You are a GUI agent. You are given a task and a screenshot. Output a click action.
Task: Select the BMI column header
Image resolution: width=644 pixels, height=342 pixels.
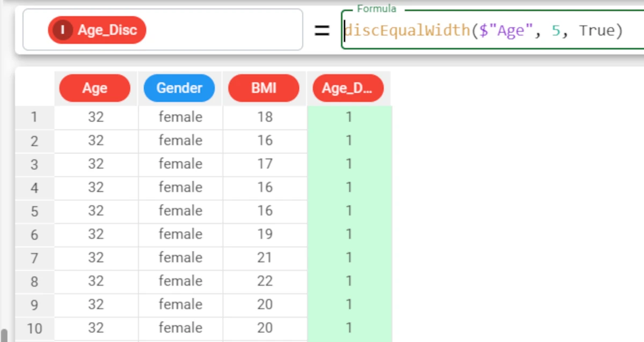pyautogui.click(x=264, y=88)
